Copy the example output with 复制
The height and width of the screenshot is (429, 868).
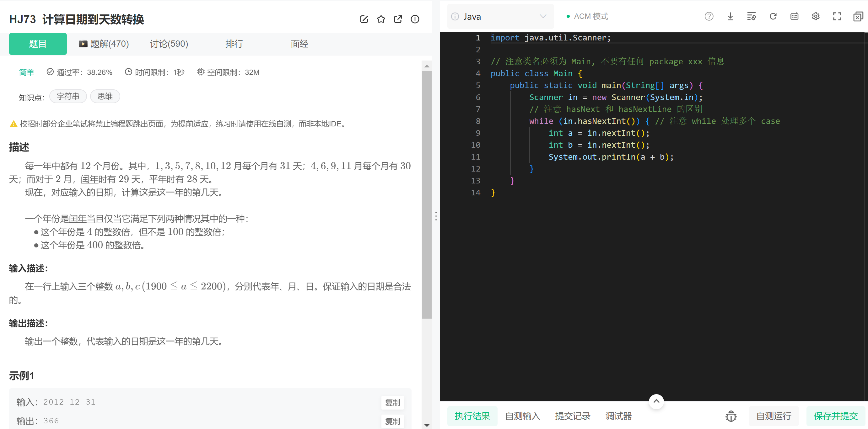(392, 421)
